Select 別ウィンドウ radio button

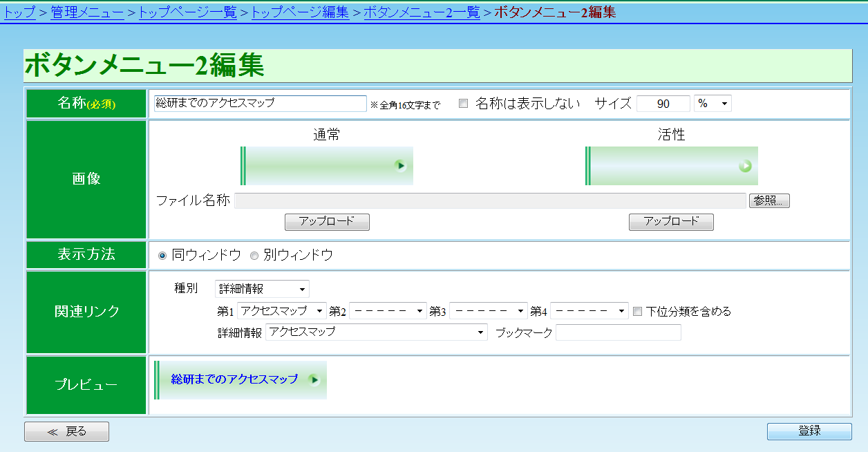(254, 256)
